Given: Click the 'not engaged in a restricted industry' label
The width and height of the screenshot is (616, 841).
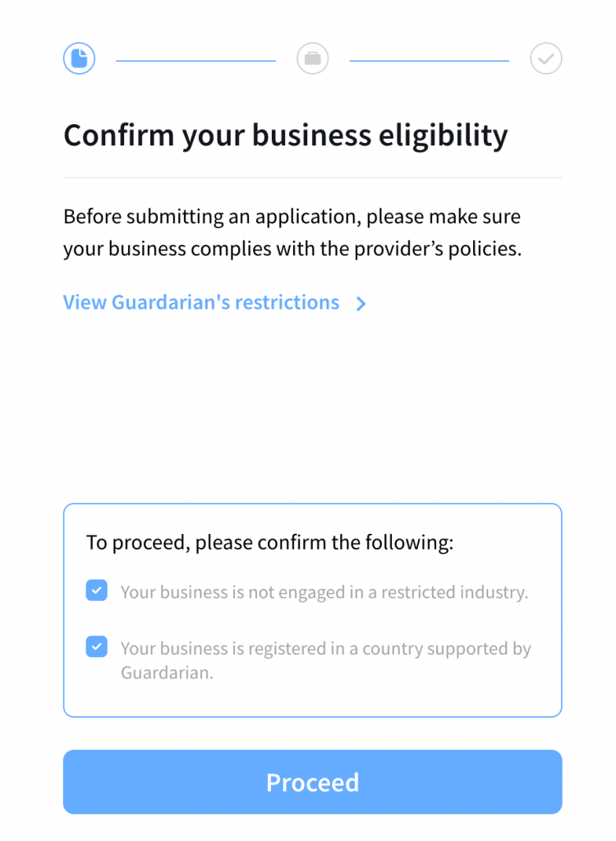Looking at the screenshot, I should 324,592.
